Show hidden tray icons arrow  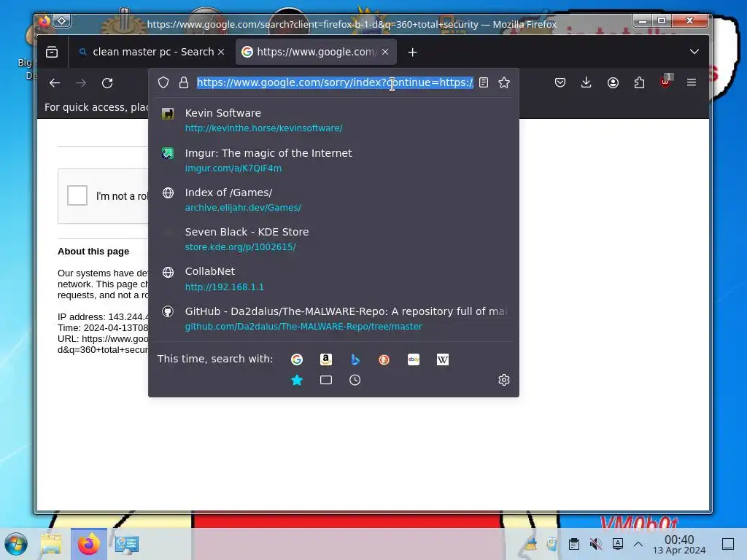point(638,544)
